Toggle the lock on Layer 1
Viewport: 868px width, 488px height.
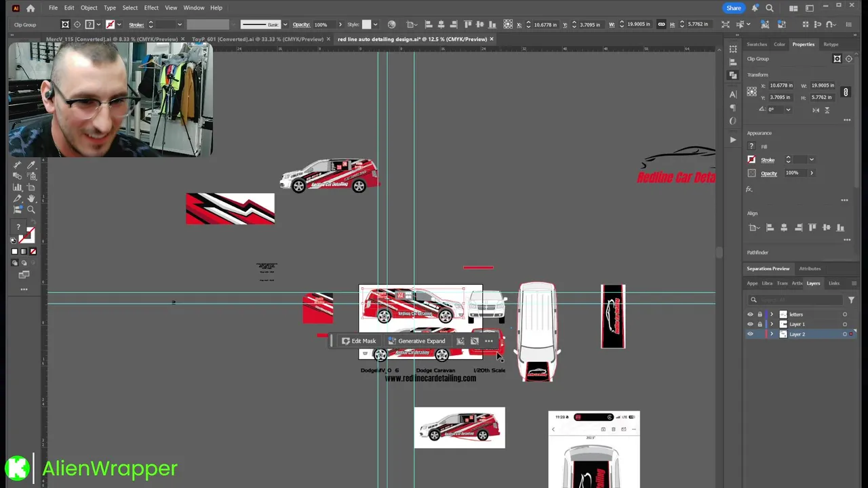pyautogui.click(x=759, y=324)
